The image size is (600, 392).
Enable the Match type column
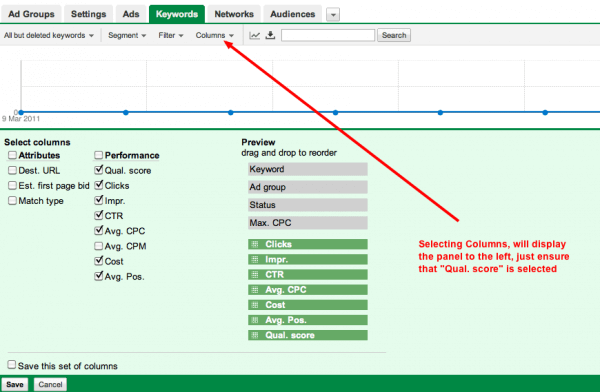(12, 201)
